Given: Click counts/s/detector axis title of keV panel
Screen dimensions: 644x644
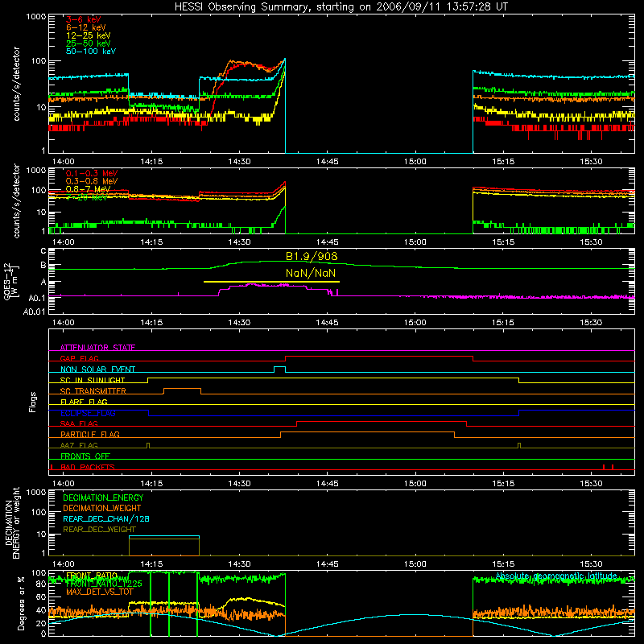Looking at the screenshot, I should 16,84.
